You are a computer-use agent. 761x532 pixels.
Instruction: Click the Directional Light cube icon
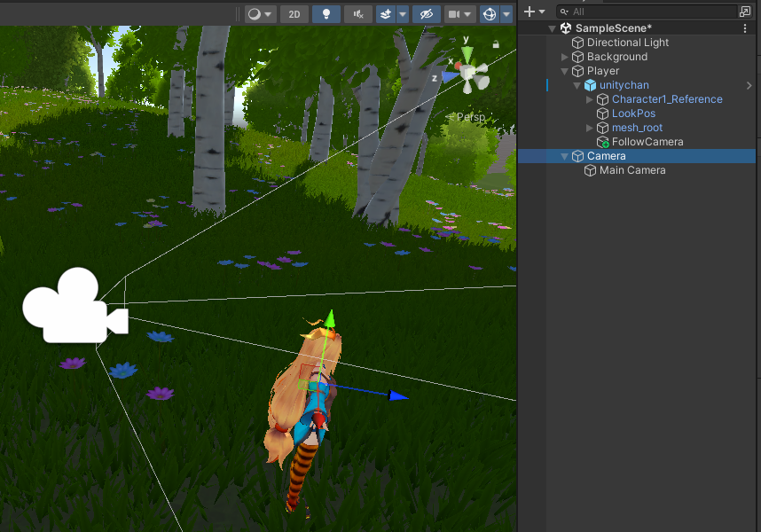click(x=577, y=43)
